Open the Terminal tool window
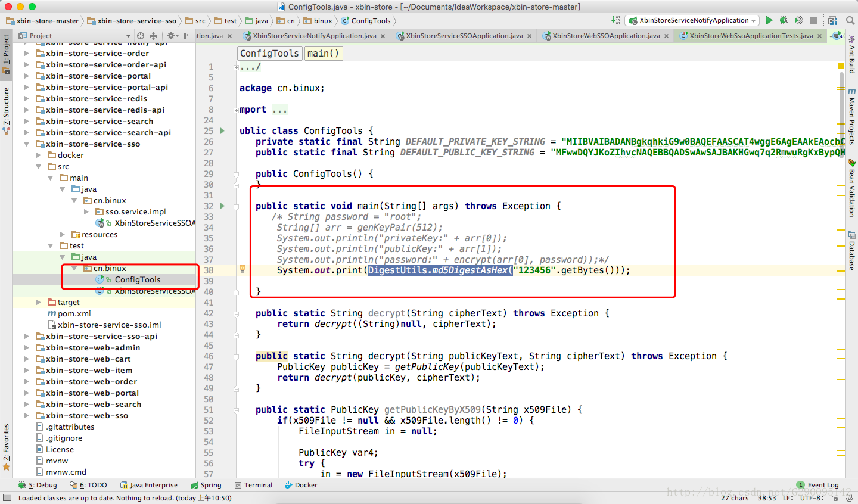This screenshot has height=504, width=858. coord(254,485)
